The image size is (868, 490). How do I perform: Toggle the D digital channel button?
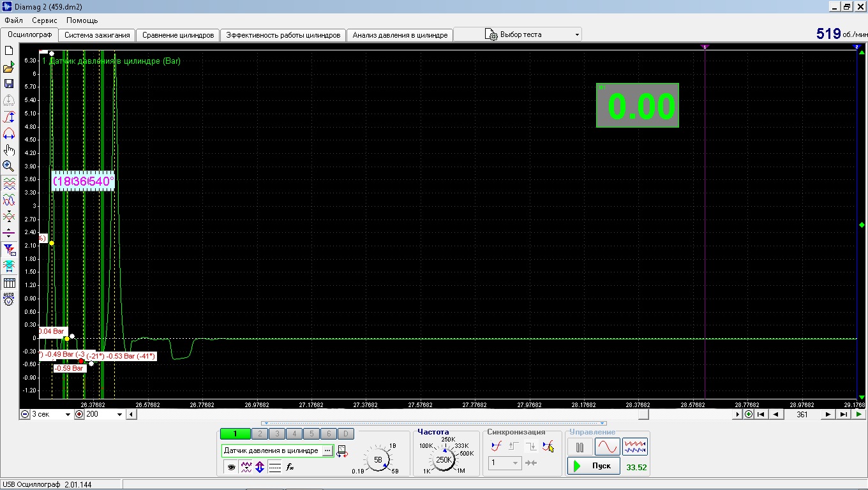[x=345, y=434]
